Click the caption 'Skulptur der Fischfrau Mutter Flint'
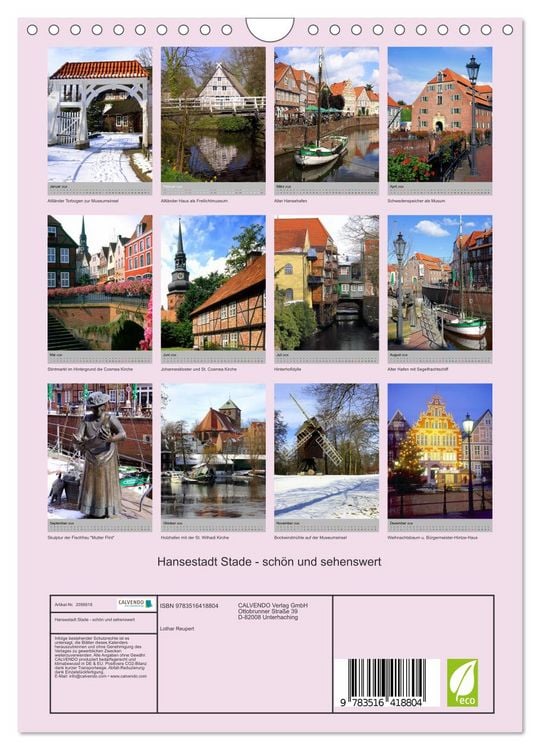This screenshot has height=750, width=540. click(79, 538)
